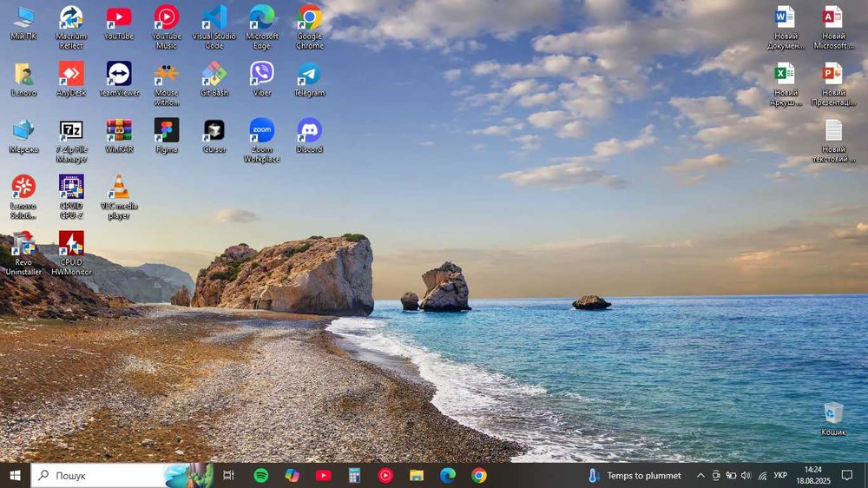The image size is (868, 488).
Task: Open YouTube Music from the taskbar
Action: coord(386,475)
